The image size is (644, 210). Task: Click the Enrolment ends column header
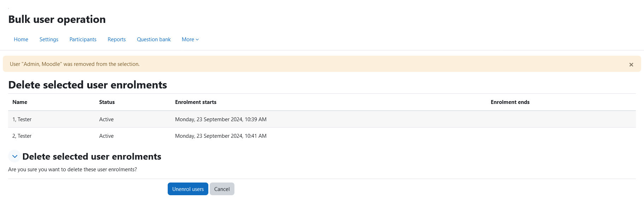pyautogui.click(x=510, y=102)
